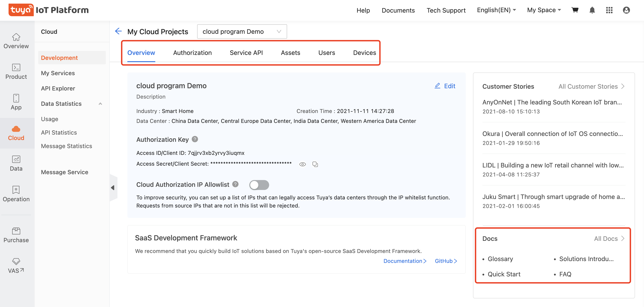Open the Operation section in sidebar

[16, 194]
